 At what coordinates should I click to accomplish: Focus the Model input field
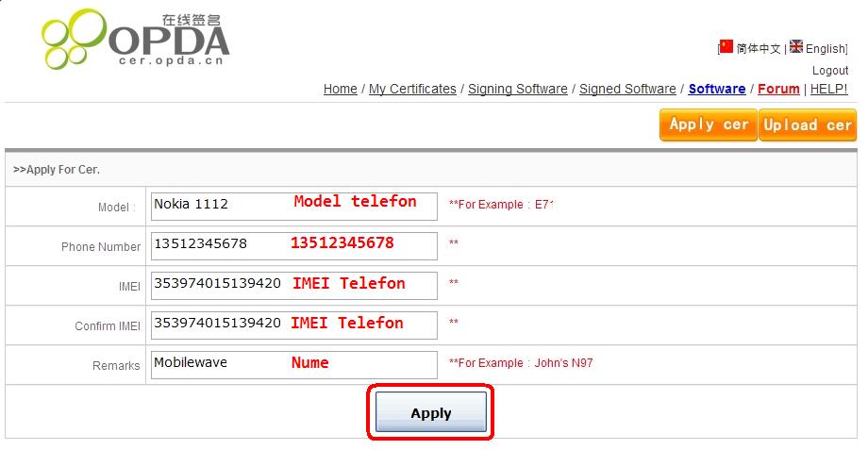click(294, 206)
